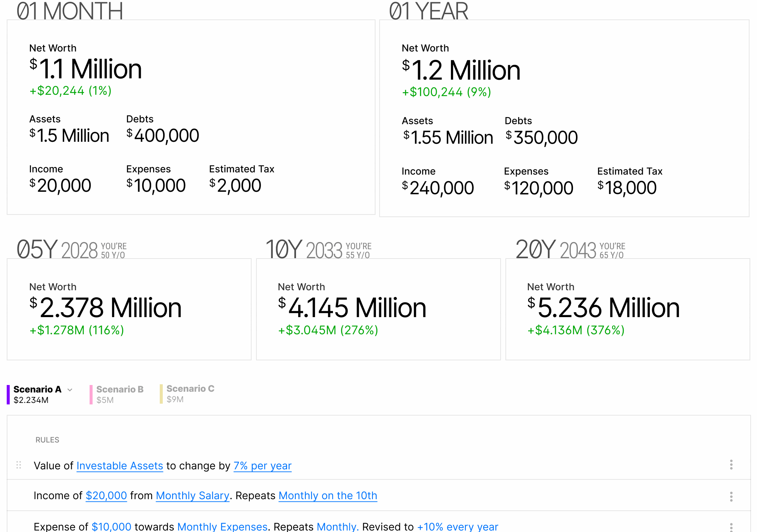The image size is (757, 532).
Task: Select the 20Y 2043 net worth card
Action: (628, 309)
